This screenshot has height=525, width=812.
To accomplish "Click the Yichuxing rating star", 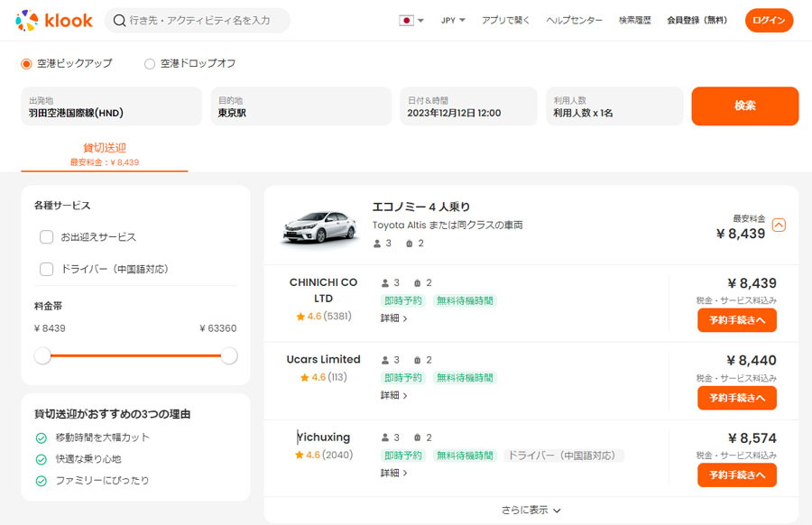I will click(x=300, y=456).
